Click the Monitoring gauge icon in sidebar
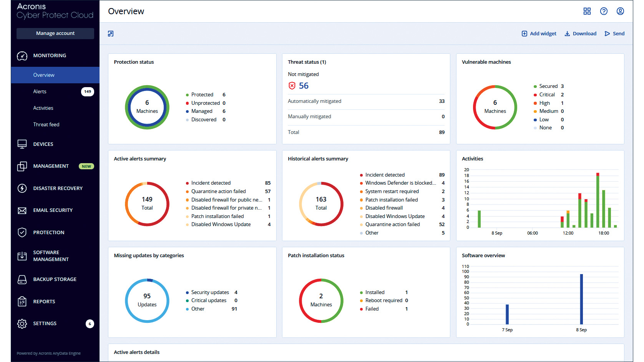The image size is (644, 362). pos(22,56)
